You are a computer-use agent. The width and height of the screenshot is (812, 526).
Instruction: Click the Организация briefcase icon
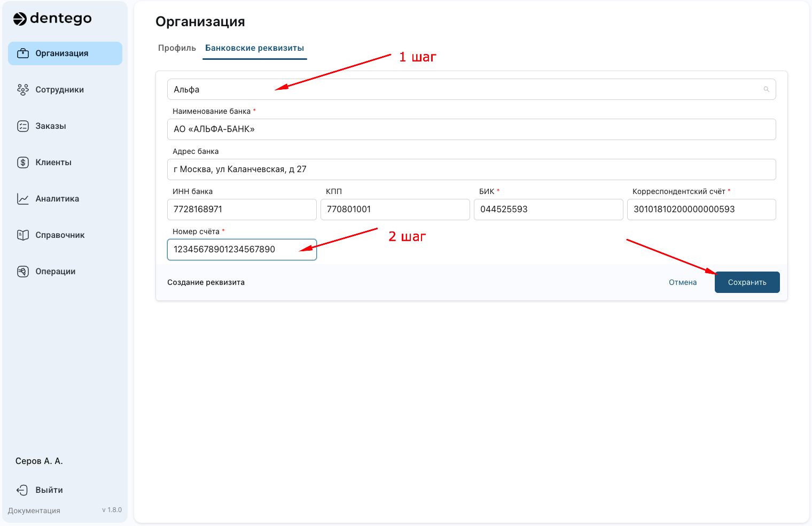tap(23, 53)
